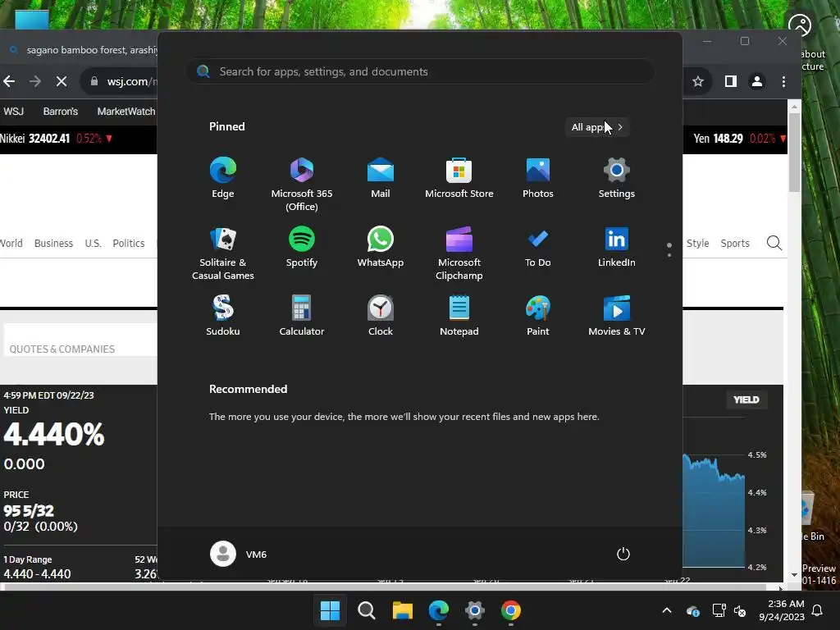The height and width of the screenshot is (630, 840).
Task: Select the U.S. section on WSJ
Action: (x=94, y=243)
